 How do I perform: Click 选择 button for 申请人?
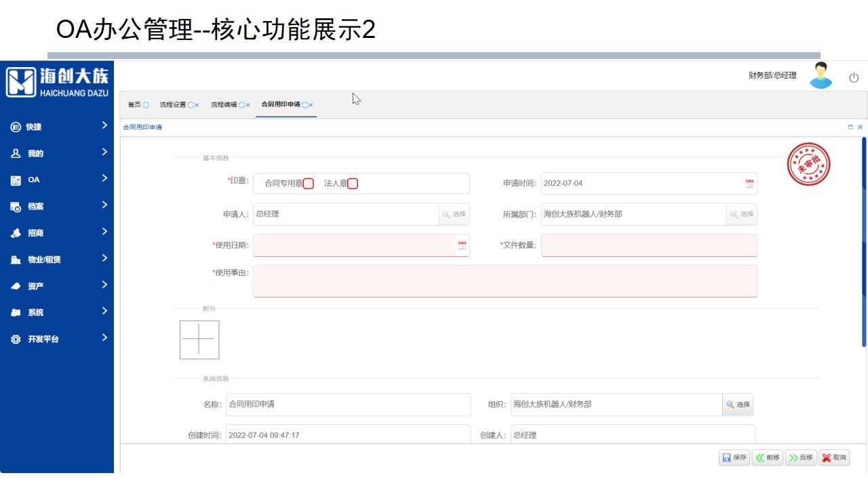tap(454, 214)
